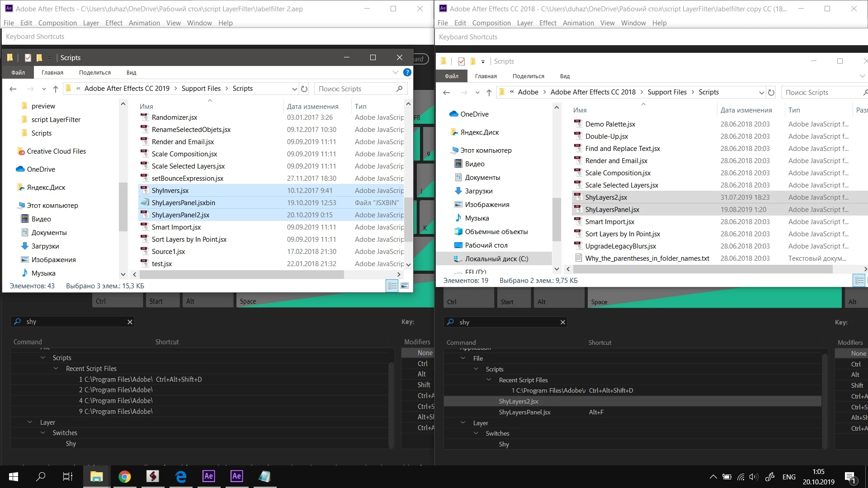Click the Why_the_parentheses text file icon
Image resolution: width=868 pixels, height=488 pixels.
[x=578, y=258]
